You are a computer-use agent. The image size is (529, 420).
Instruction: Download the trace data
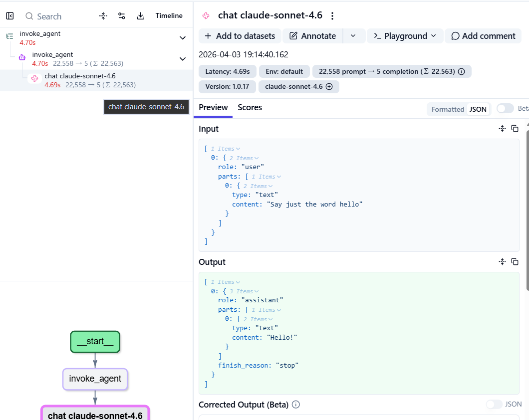tap(140, 15)
